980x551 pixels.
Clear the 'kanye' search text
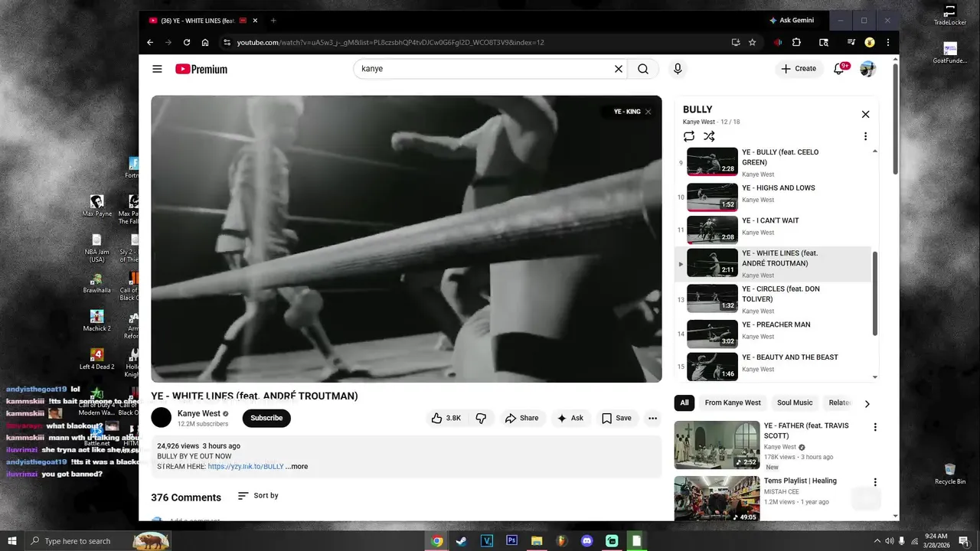coord(619,69)
